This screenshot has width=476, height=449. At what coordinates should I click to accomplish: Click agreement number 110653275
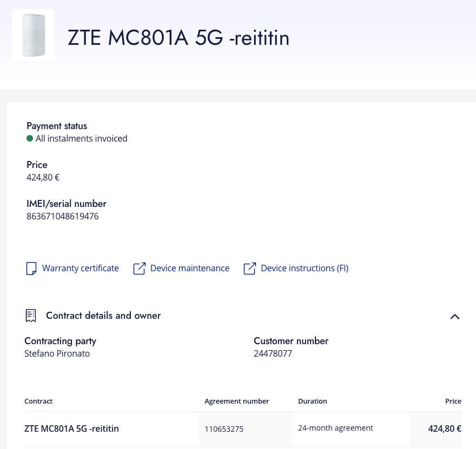(224, 428)
